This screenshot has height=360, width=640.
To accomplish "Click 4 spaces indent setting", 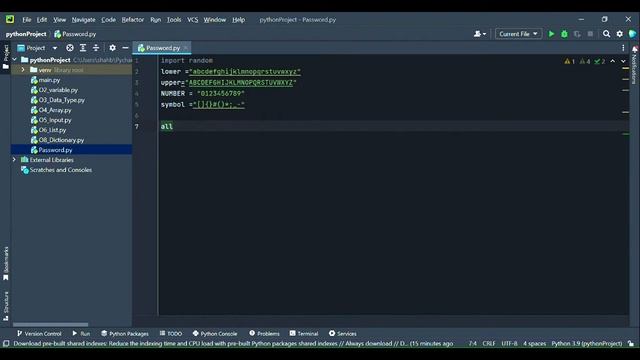I will point(534,344).
